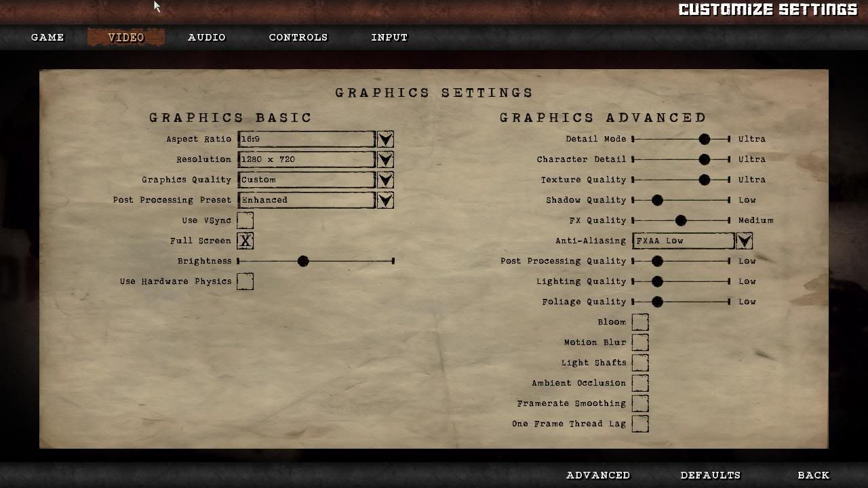
Task: Click the Defaults button
Action: 710,475
